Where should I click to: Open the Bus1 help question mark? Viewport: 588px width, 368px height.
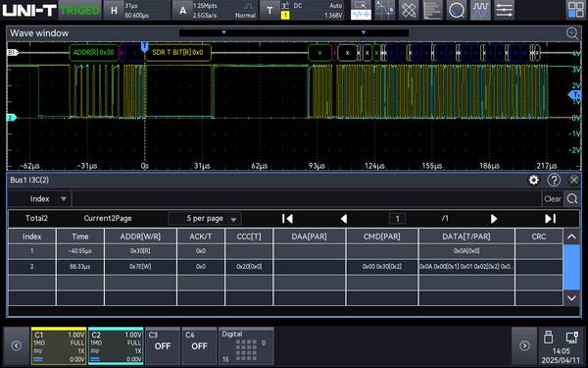554,181
